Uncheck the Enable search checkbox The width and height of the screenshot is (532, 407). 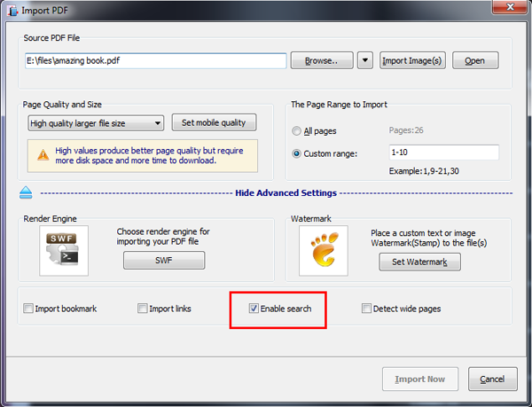(x=254, y=309)
